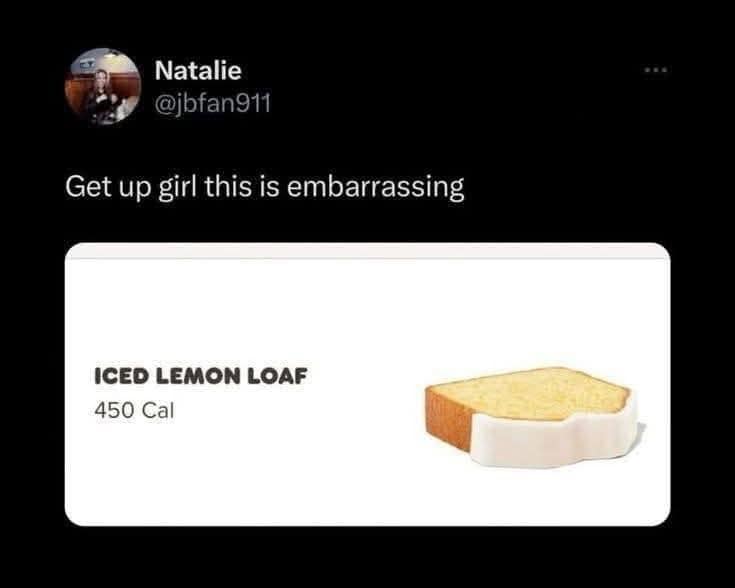Open the @jbfan911 handle link

213,103
